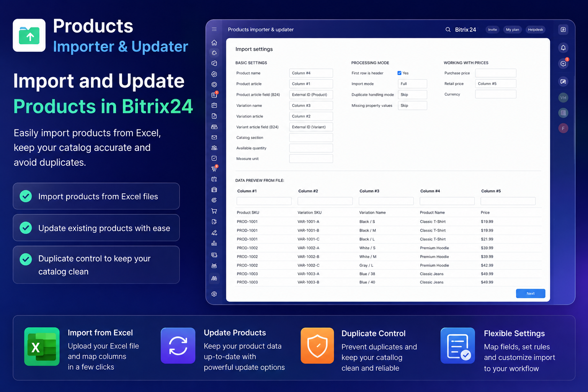The width and height of the screenshot is (588, 392).
Task: Click the Next button
Action: [x=530, y=293]
